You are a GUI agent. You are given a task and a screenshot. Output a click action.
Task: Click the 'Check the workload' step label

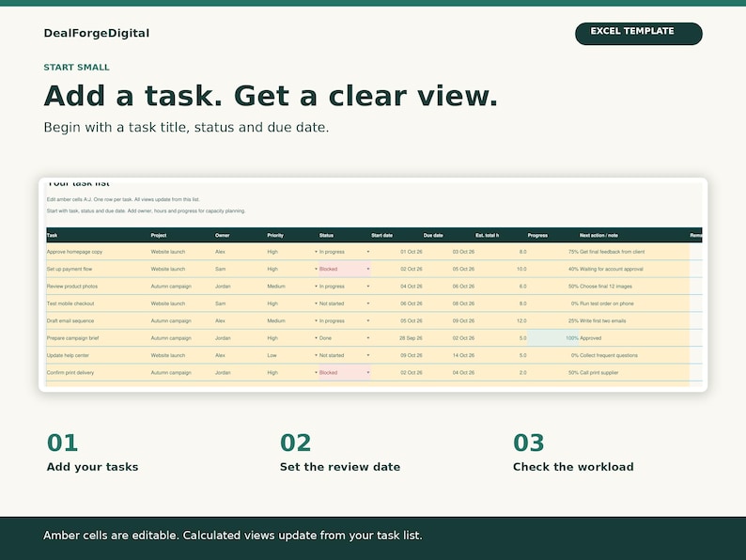click(x=573, y=467)
